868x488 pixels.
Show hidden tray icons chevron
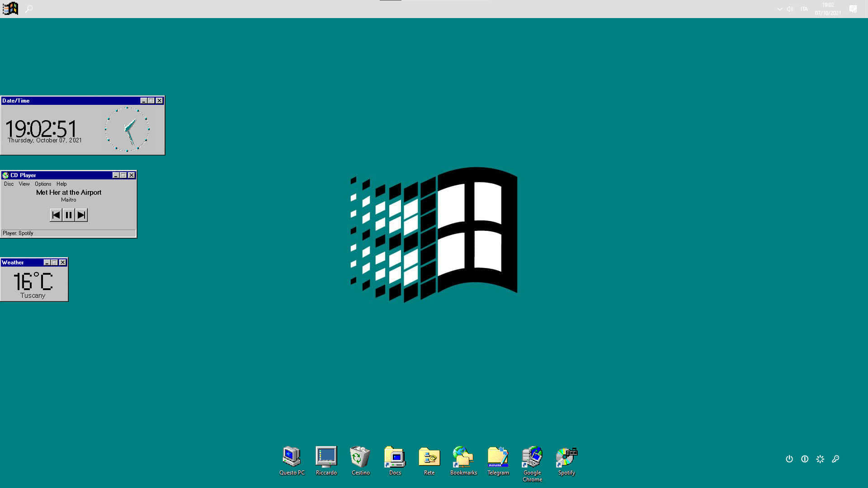coord(780,9)
